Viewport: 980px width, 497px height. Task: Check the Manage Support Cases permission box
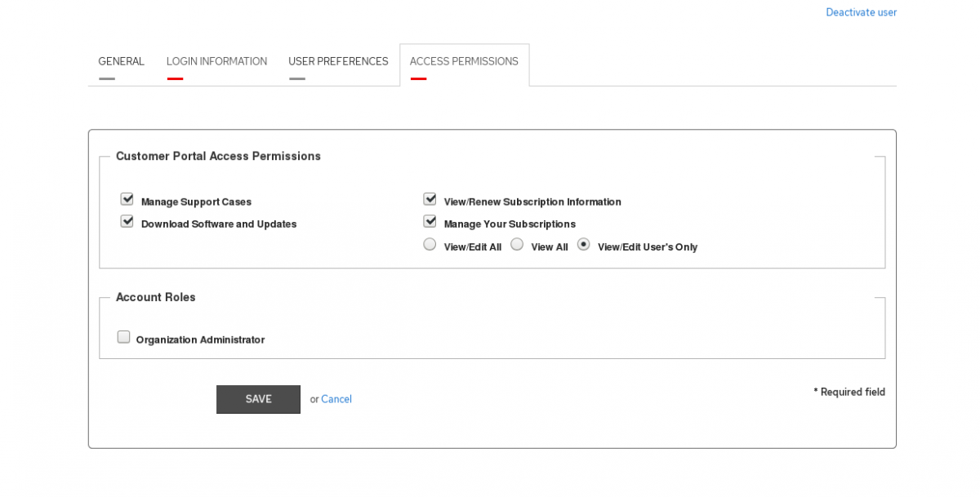tap(127, 198)
